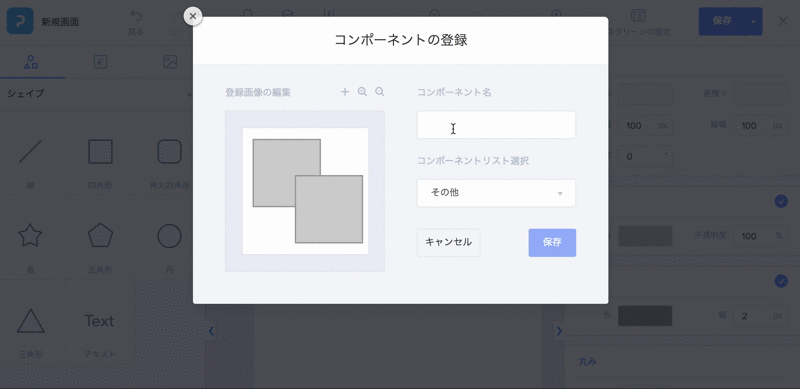This screenshot has height=389, width=800.
Task: Collapse the right panel with chevron arrow
Action: pos(559,331)
